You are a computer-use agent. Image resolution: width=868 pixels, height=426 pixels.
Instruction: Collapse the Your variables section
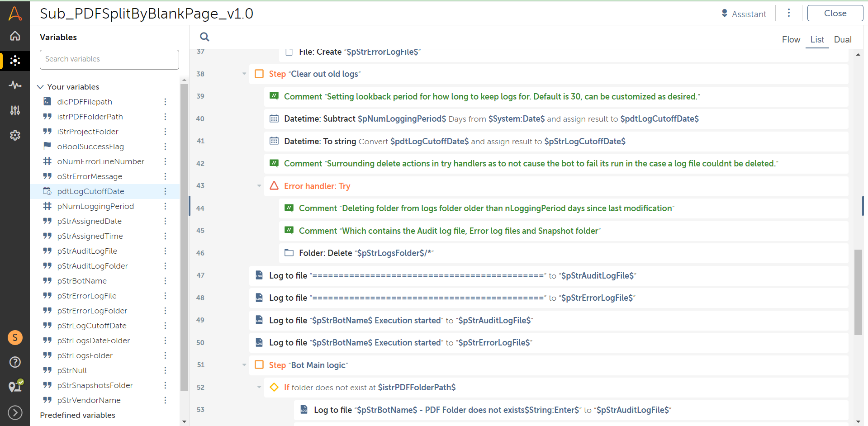(x=41, y=87)
